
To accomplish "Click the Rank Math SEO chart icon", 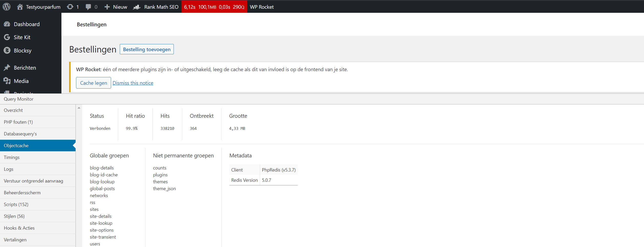I will (137, 7).
